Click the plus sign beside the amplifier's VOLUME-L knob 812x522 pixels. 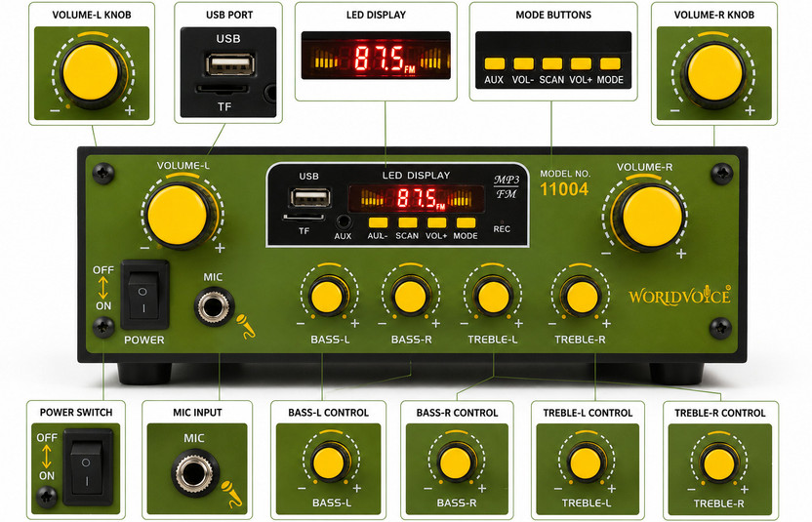point(221,248)
